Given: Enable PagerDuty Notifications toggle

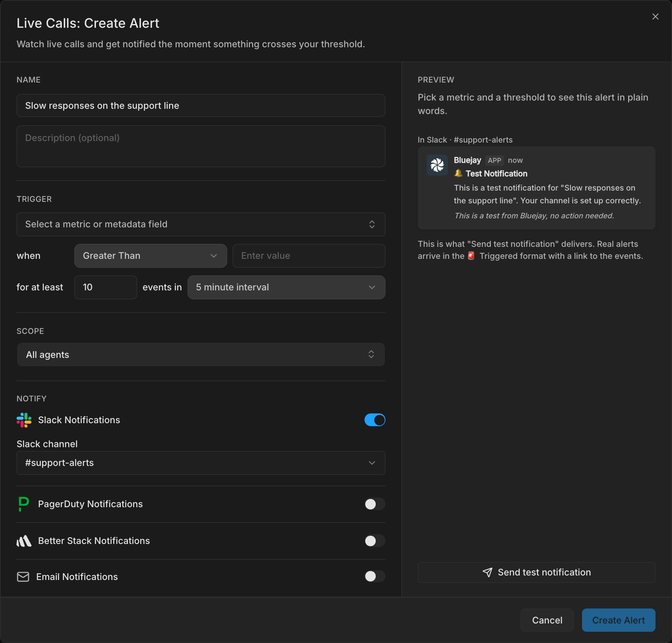Looking at the screenshot, I should (x=375, y=504).
